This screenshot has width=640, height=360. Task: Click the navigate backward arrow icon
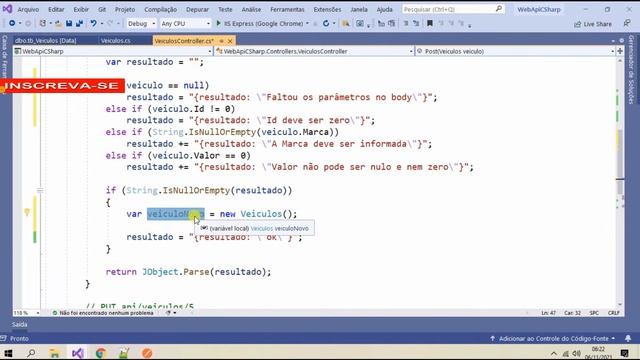[12, 24]
